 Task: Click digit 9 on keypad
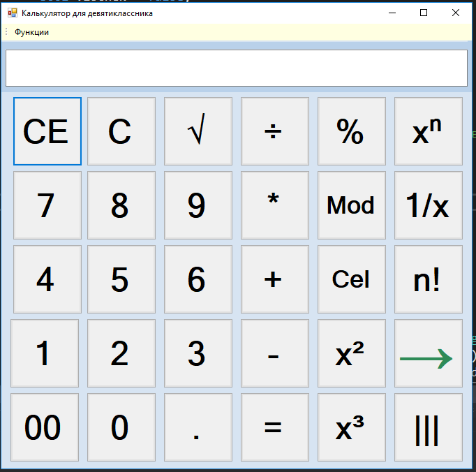(x=198, y=205)
